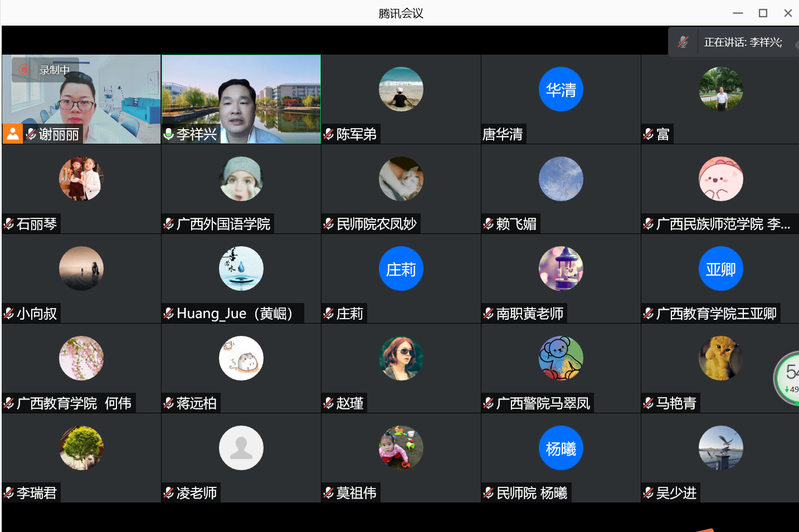Click 凌老师's default gray avatar
The width and height of the screenshot is (799, 532).
pos(241,448)
